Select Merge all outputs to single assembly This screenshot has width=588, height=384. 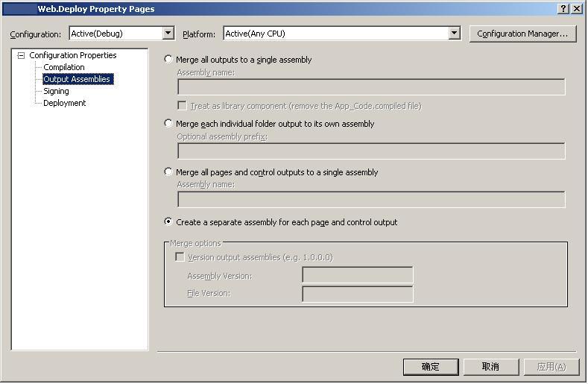click(168, 59)
